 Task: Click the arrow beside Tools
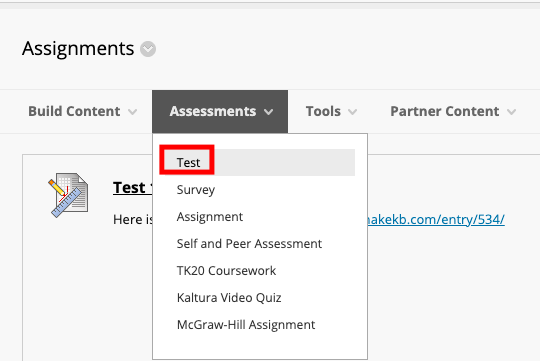pos(352,112)
